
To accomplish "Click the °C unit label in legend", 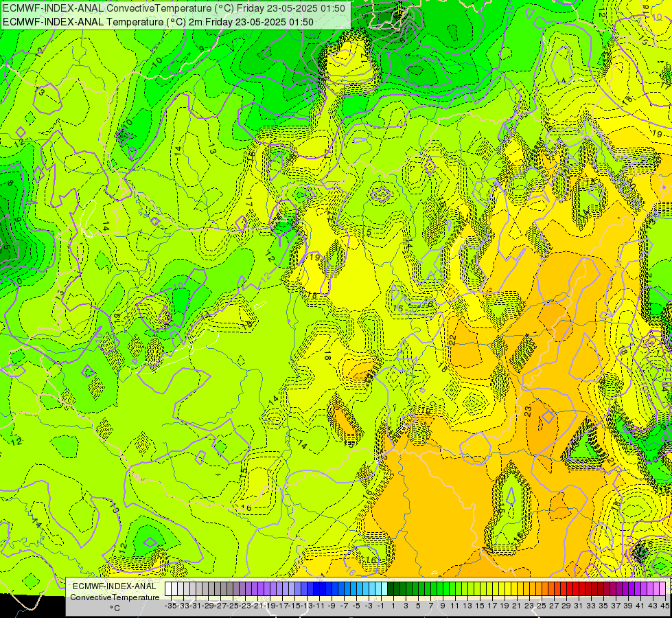I will coord(115,608).
